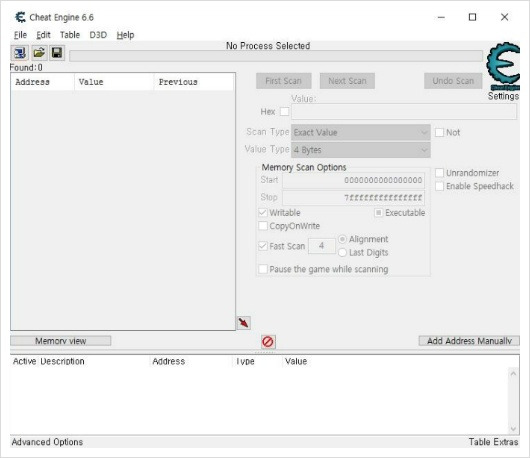530x458 pixels.
Task: Click the Active column header
Action: [24, 361]
